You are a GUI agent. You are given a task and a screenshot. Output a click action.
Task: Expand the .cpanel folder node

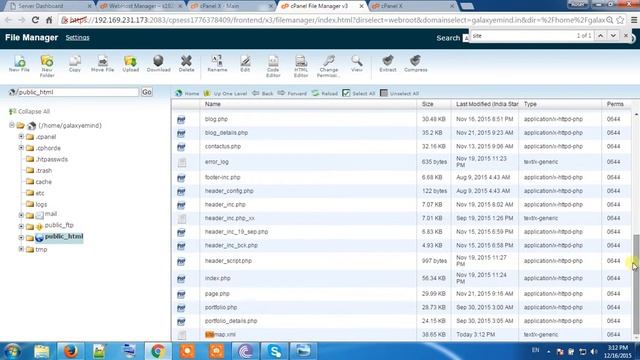point(21,137)
